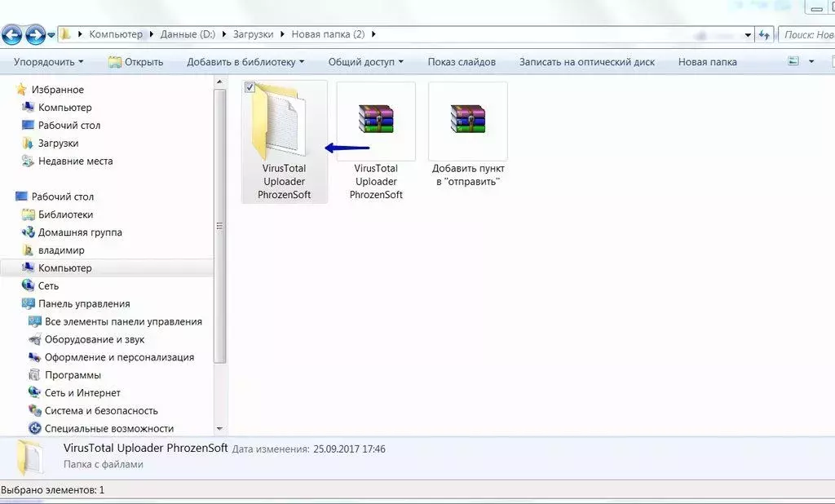Click Новая папка (2) in the address breadcrumb

(x=328, y=34)
